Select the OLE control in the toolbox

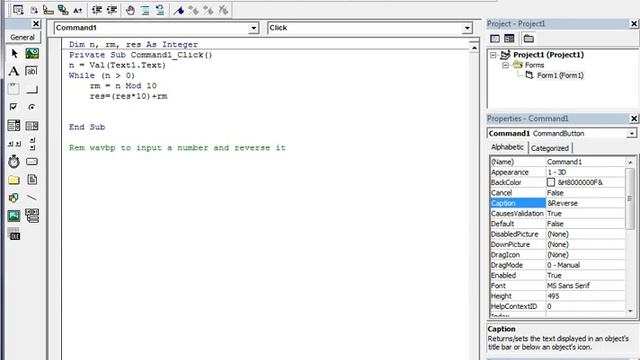(14, 234)
